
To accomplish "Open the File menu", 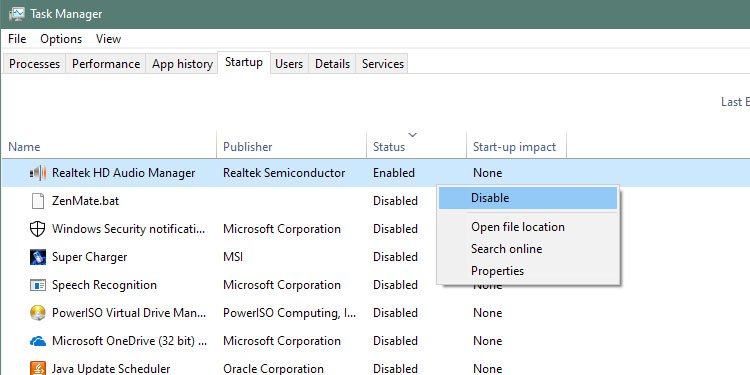I will click(x=17, y=39).
